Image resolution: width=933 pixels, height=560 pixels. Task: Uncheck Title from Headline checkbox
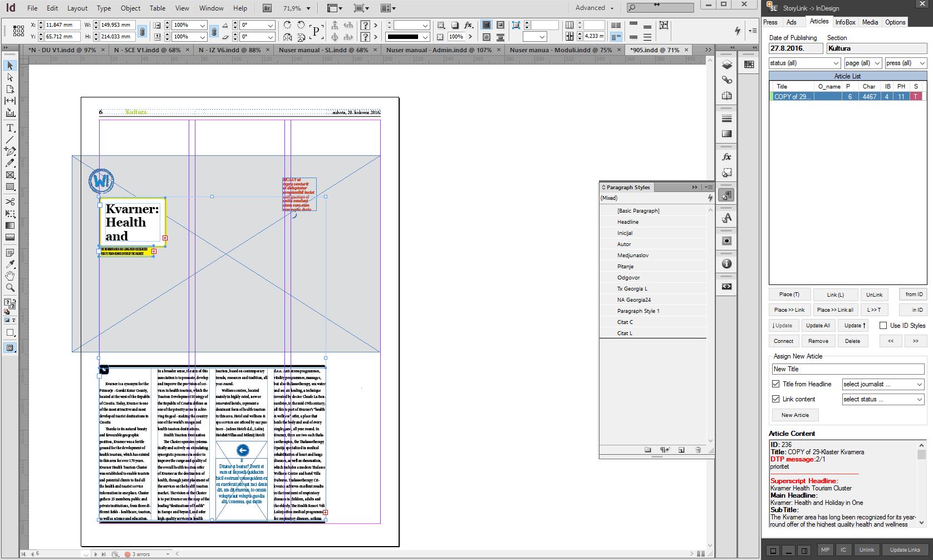pyautogui.click(x=776, y=384)
